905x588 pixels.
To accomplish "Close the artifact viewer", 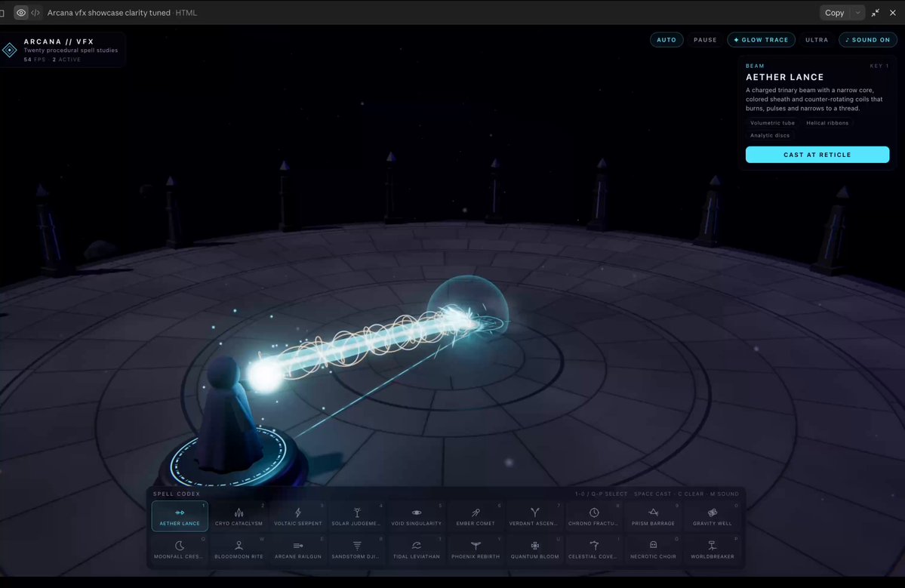I will click(x=892, y=13).
